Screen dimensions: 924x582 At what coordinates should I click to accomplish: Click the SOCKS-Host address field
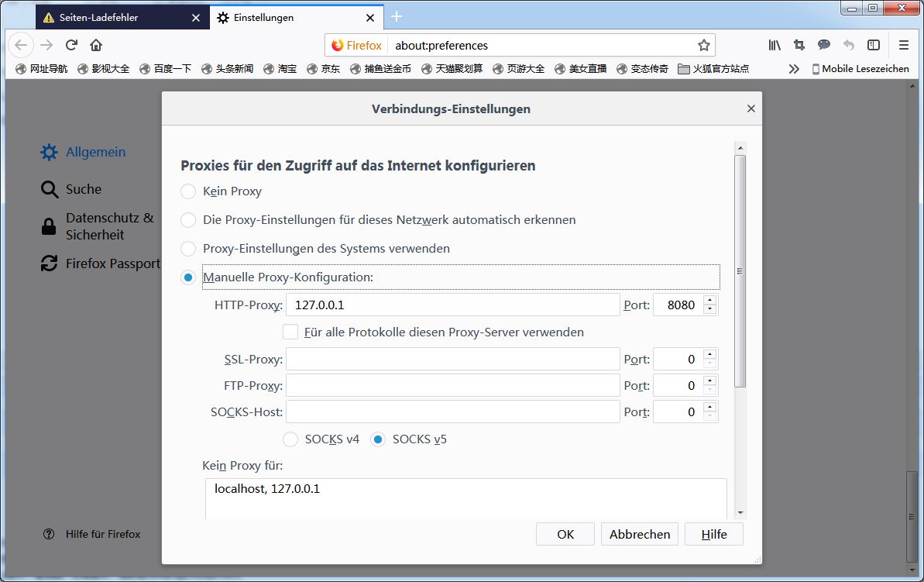(x=452, y=412)
